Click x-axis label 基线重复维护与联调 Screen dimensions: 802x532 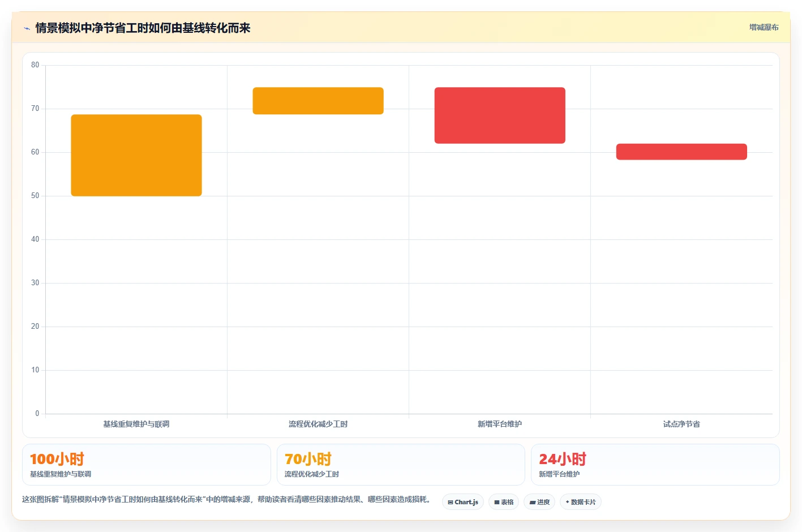(136, 424)
